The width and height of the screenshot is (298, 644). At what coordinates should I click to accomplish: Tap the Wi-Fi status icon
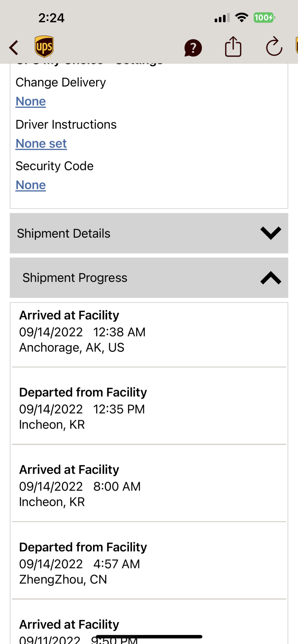coord(242,17)
